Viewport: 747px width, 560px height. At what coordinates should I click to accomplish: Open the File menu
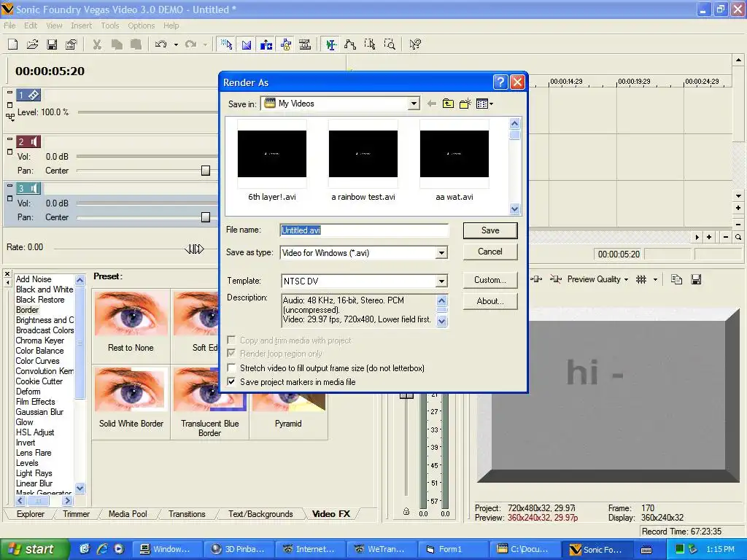click(x=9, y=26)
